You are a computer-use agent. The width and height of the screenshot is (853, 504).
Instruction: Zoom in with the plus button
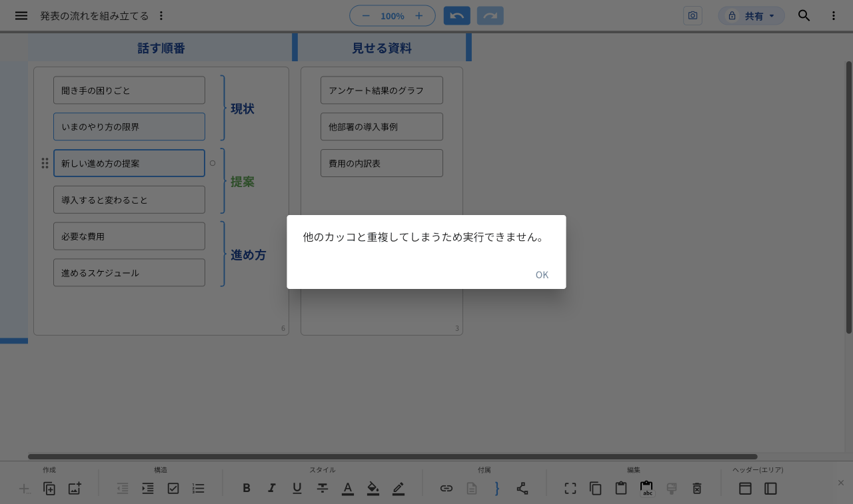coord(419,15)
